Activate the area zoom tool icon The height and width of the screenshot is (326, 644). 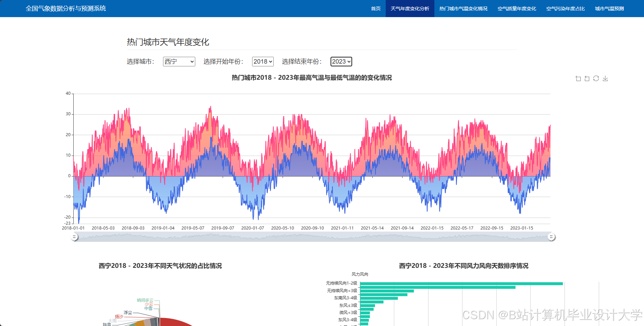(578, 78)
